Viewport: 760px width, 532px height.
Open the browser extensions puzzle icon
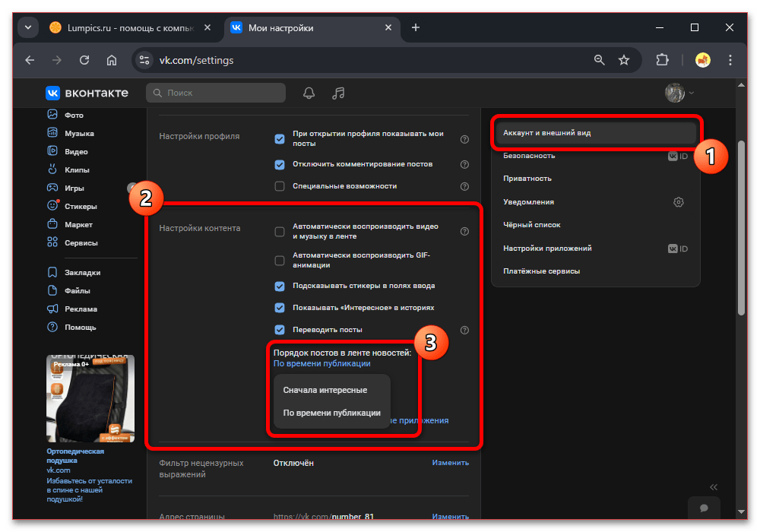pos(662,60)
